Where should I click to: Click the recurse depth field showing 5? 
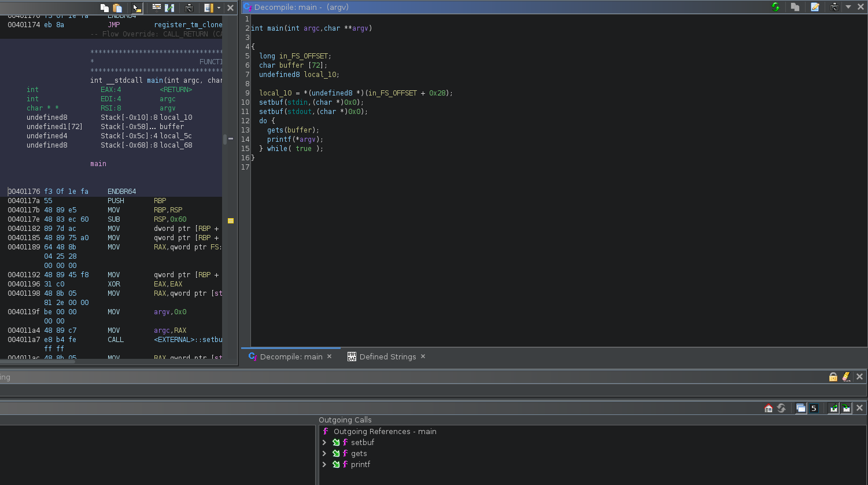point(814,408)
